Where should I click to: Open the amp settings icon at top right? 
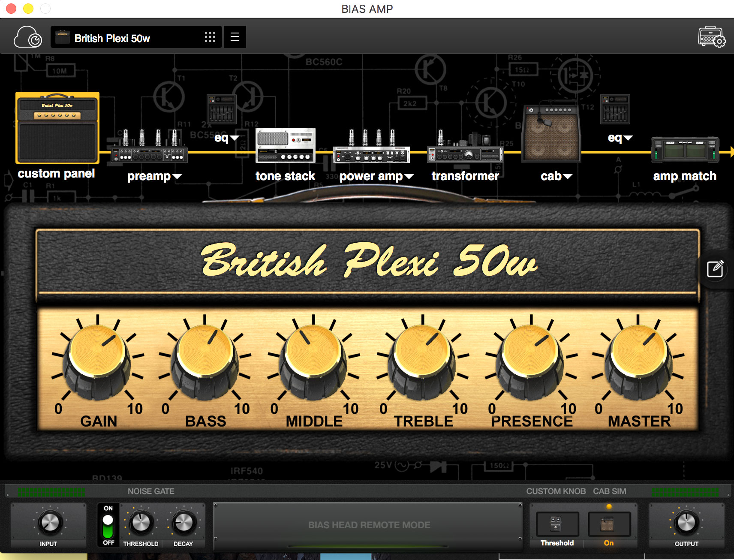coord(711,37)
